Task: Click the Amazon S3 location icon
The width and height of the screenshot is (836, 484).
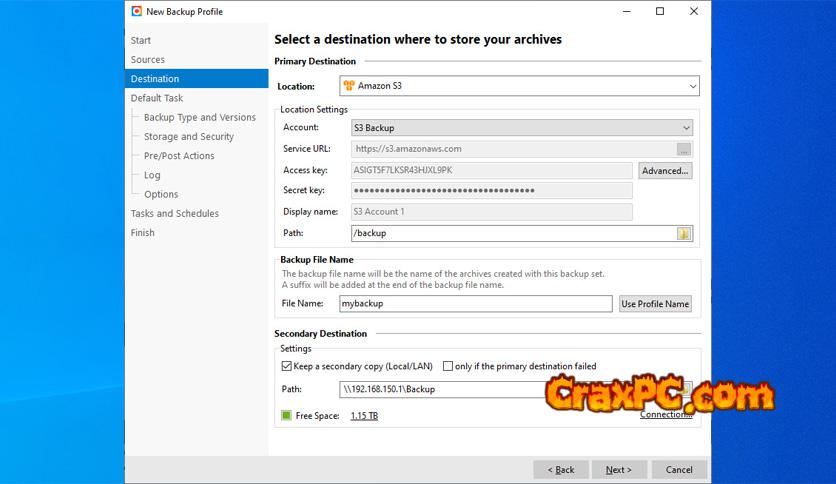Action: coord(349,86)
